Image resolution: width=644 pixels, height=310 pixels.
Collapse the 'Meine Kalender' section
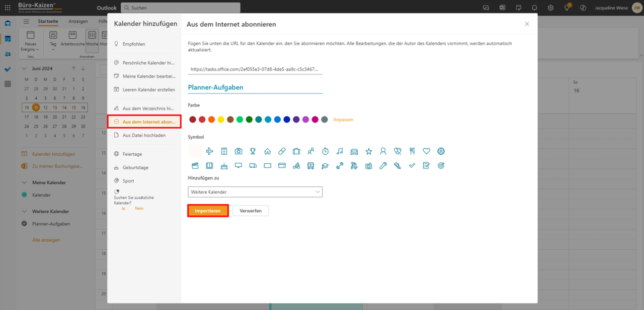(25, 182)
